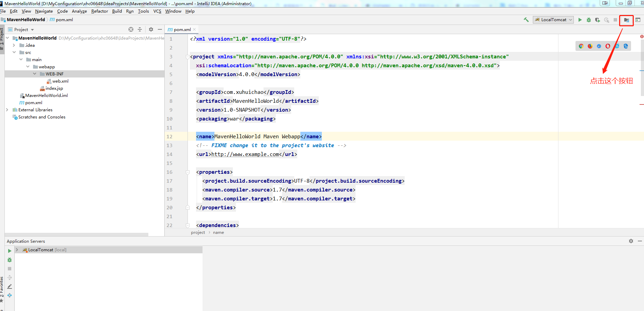The width and height of the screenshot is (644, 311).
Task: Click the Project Structure toolbar icon
Action: tap(627, 20)
